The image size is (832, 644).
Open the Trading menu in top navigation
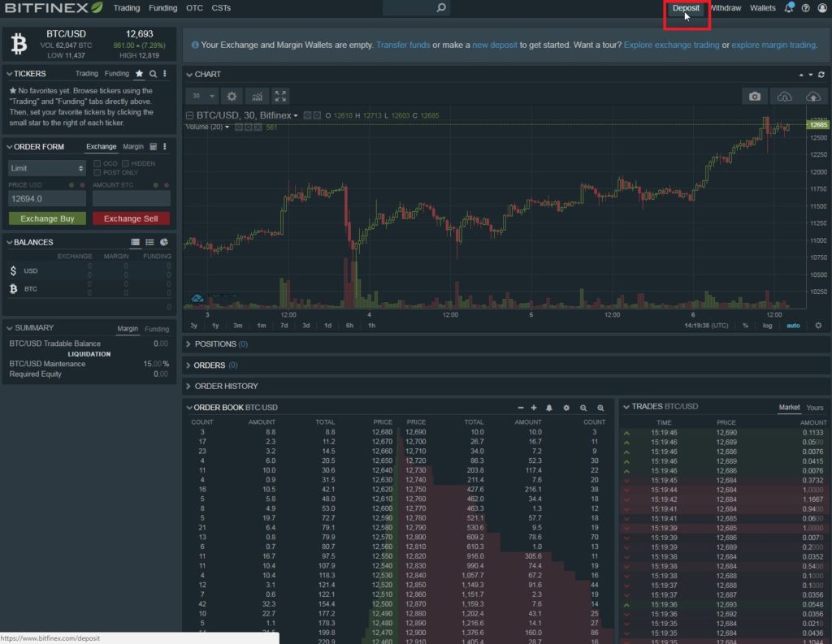pos(126,8)
